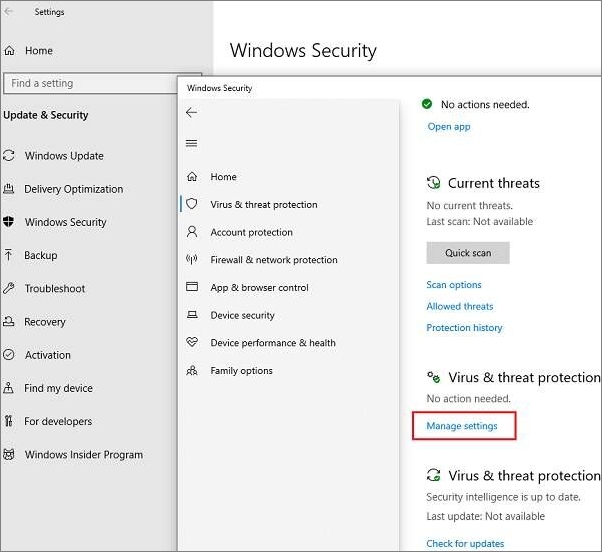The height and width of the screenshot is (552, 602).
Task: Open the hamburger menu in Windows Security
Action: 191,143
